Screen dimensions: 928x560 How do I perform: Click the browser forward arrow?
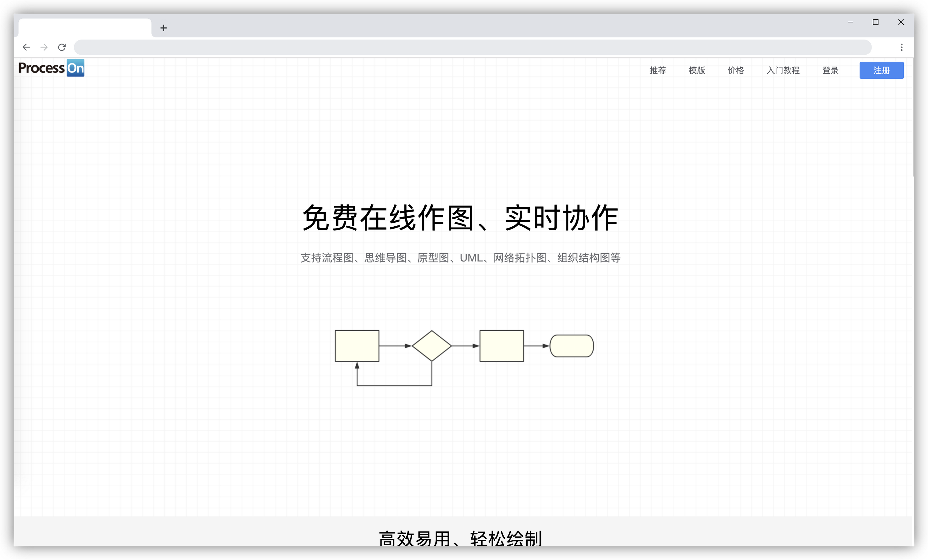click(x=44, y=47)
